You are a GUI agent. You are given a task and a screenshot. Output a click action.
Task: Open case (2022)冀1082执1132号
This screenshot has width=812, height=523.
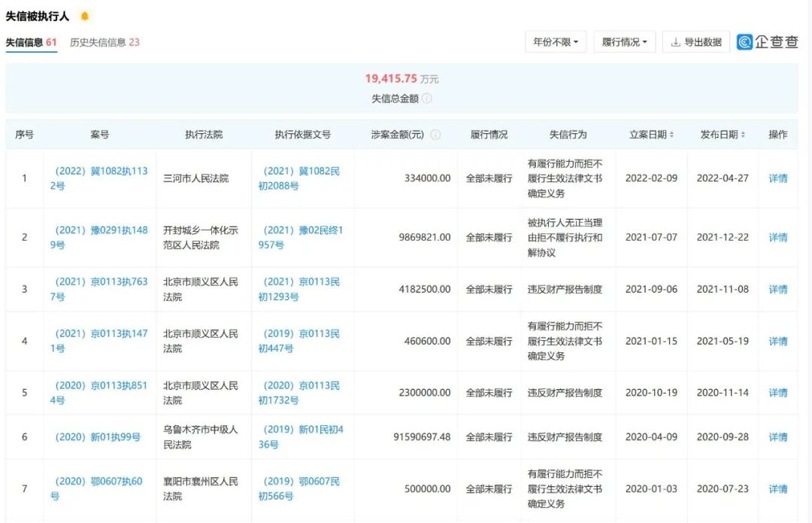tap(99, 178)
